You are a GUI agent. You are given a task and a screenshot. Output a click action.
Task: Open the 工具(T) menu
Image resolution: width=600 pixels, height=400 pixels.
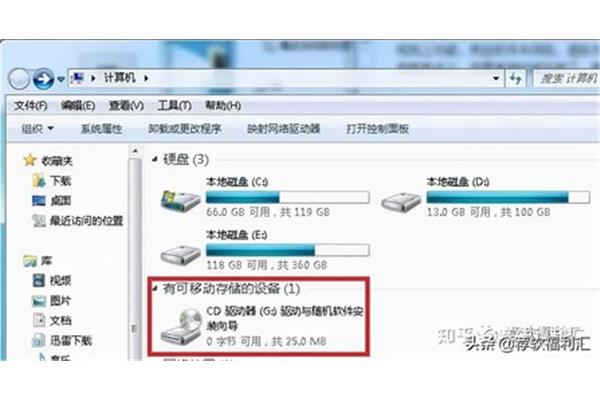pos(174,105)
